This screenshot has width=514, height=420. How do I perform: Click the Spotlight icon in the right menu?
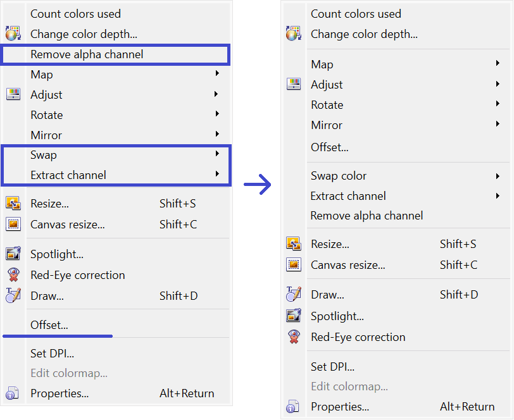pos(294,316)
